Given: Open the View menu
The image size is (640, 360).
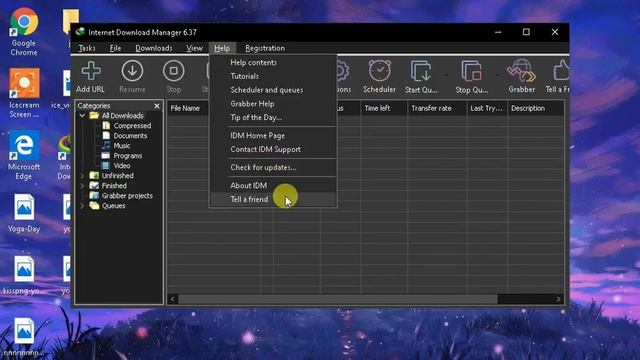Looking at the screenshot, I should coord(194,48).
